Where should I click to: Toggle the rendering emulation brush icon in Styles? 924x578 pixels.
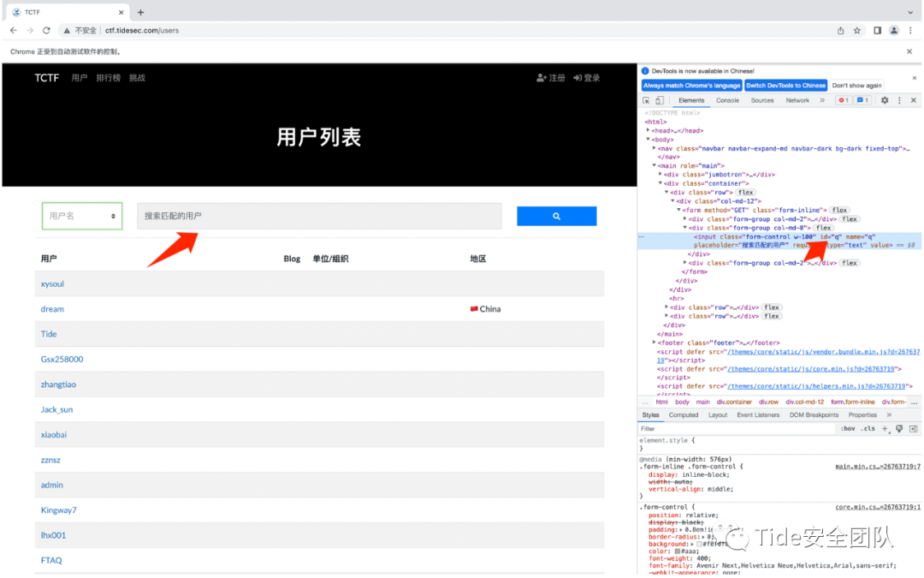click(x=899, y=429)
